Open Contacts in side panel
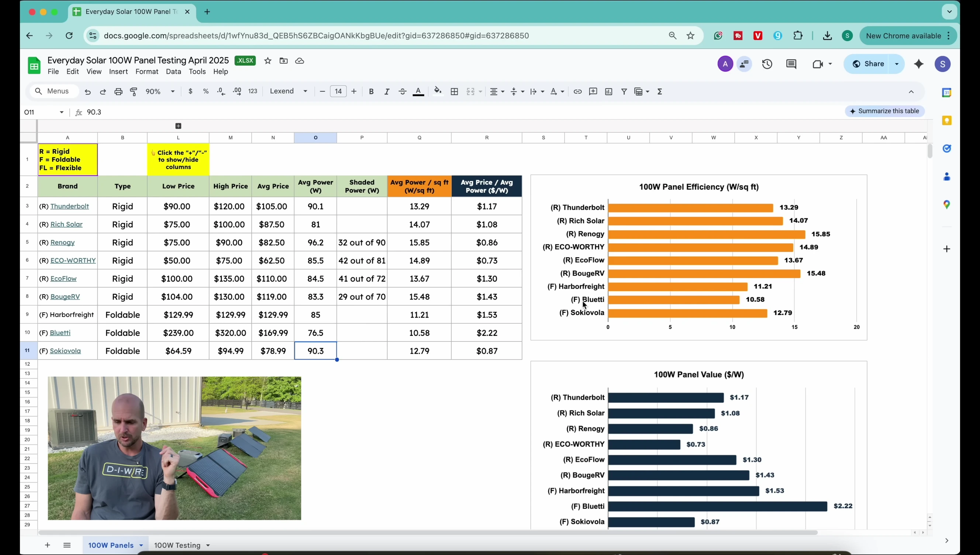The image size is (980, 555). click(x=946, y=177)
